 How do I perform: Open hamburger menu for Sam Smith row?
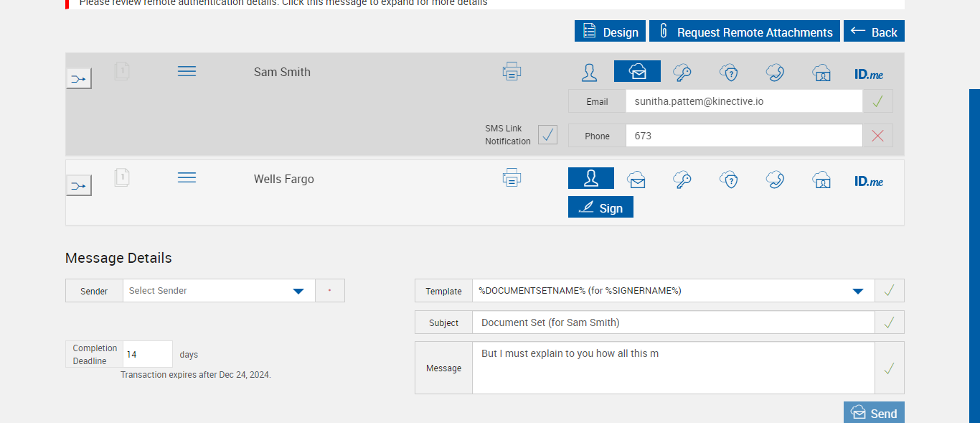(187, 71)
